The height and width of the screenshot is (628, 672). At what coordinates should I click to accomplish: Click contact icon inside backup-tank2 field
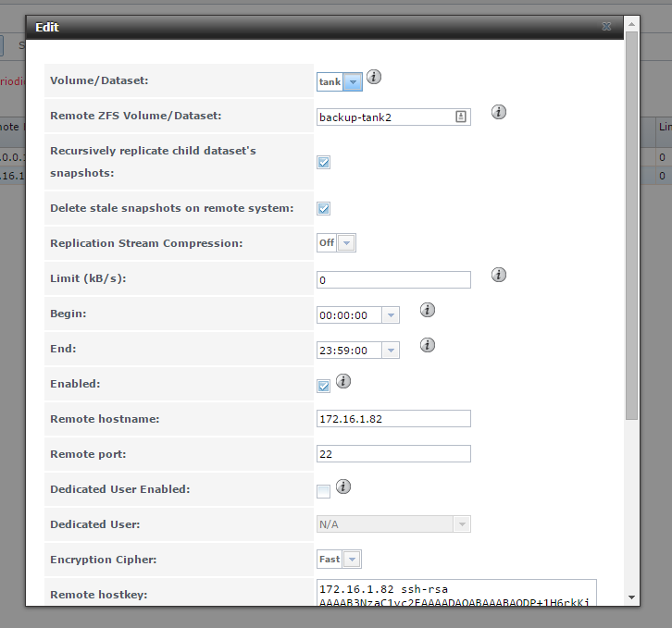pyautogui.click(x=461, y=117)
